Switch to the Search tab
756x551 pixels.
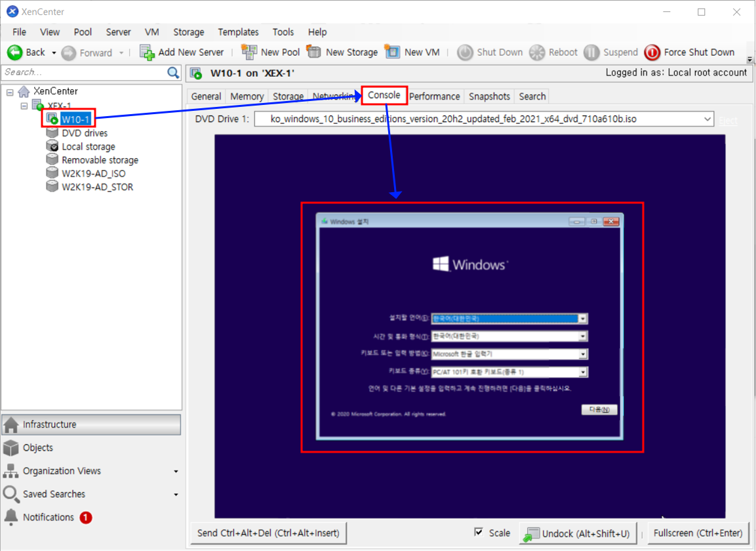(x=532, y=96)
